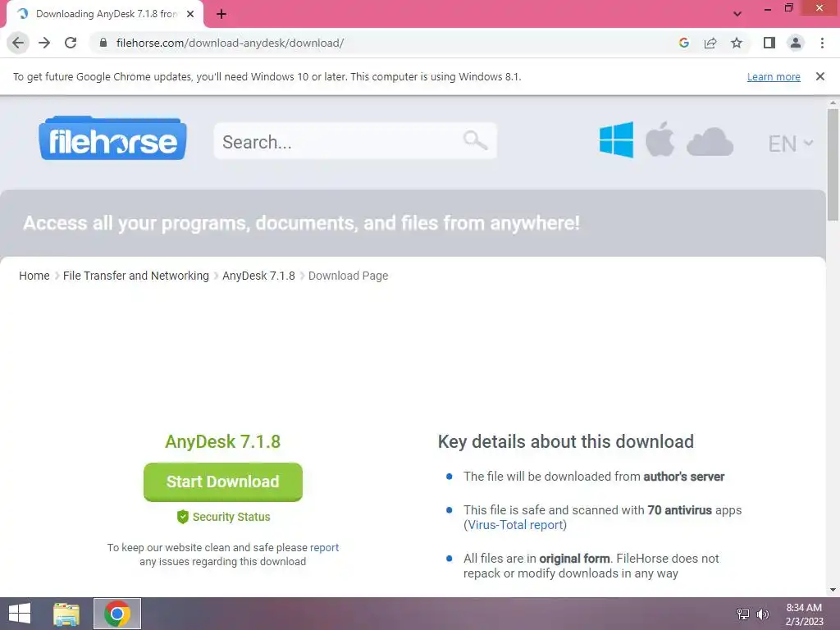Select the Windows platform icon
The height and width of the screenshot is (630, 840).
point(616,139)
